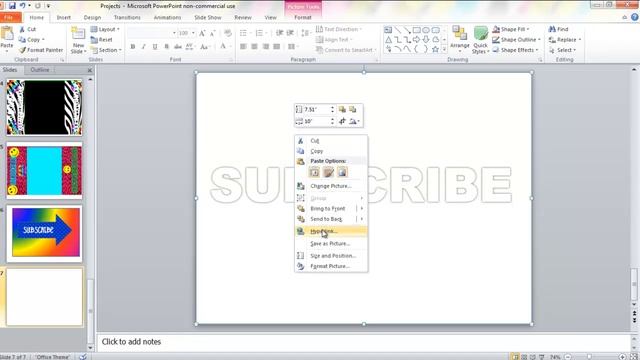Open the Shape Outline dropdown
Viewport: 640px width, 360px height.
(516, 40)
